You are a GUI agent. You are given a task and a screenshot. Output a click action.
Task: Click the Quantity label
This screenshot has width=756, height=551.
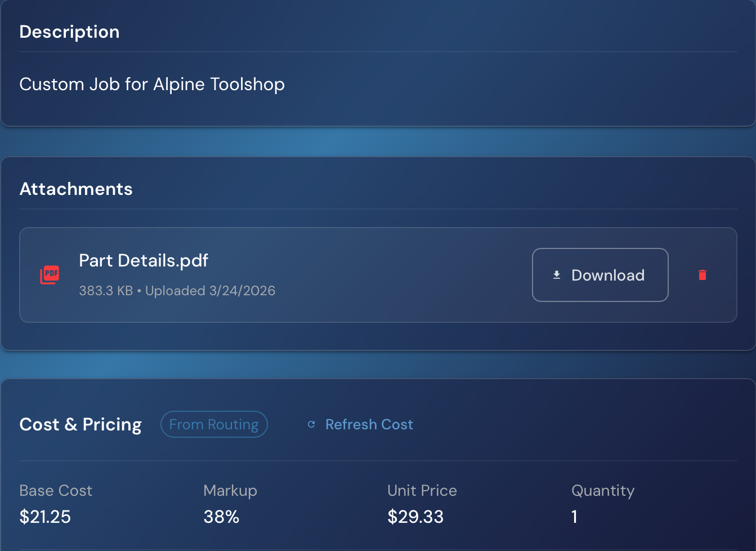pyautogui.click(x=603, y=491)
